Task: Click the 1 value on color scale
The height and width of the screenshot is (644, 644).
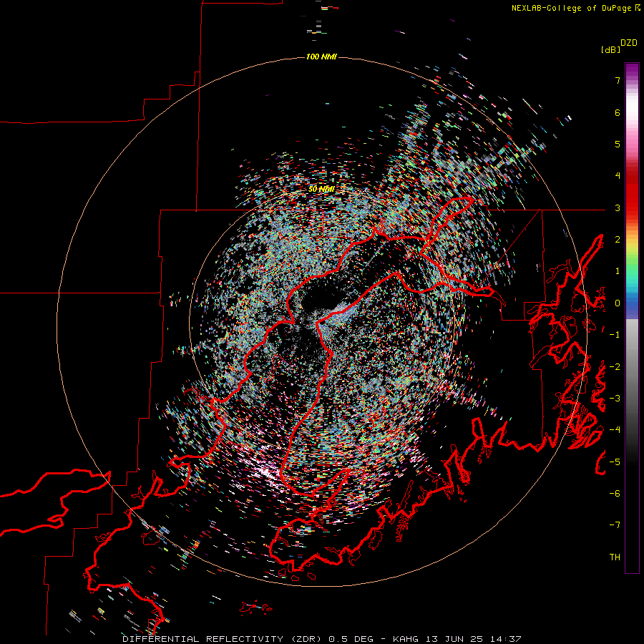Action: tap(618, 271)
